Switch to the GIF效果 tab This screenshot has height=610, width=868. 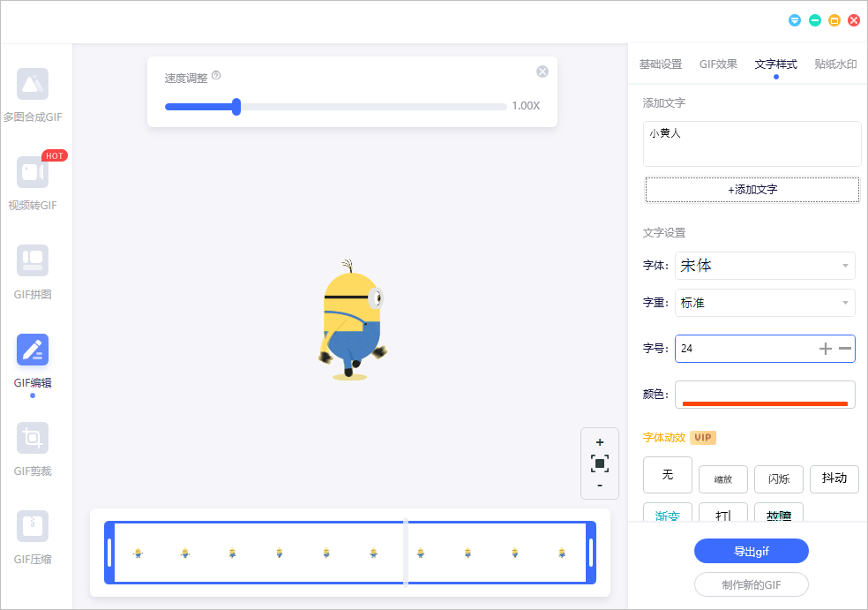tap(718, 64)
